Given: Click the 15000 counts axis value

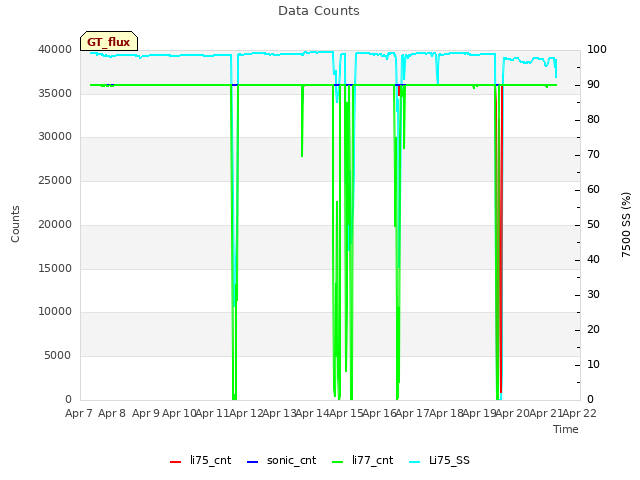Looking at the screenshot, I should [x=55, y=268].
